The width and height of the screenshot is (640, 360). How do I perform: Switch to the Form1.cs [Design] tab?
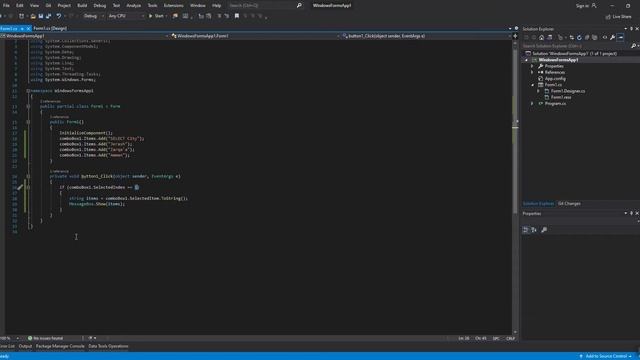(x=50, y=29)
